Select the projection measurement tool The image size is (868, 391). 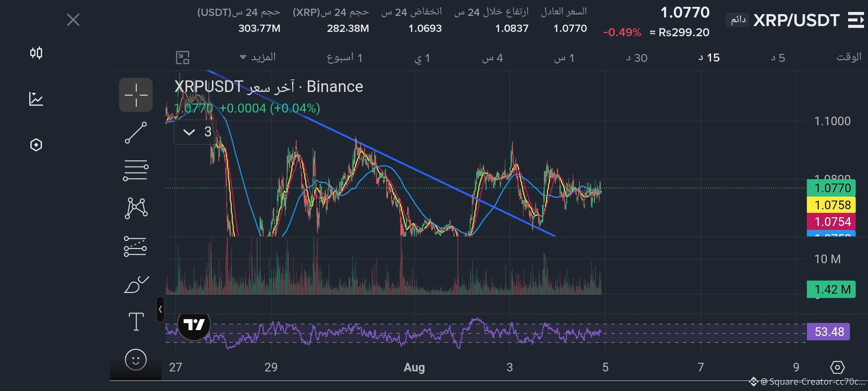click(x=135, y=247)
